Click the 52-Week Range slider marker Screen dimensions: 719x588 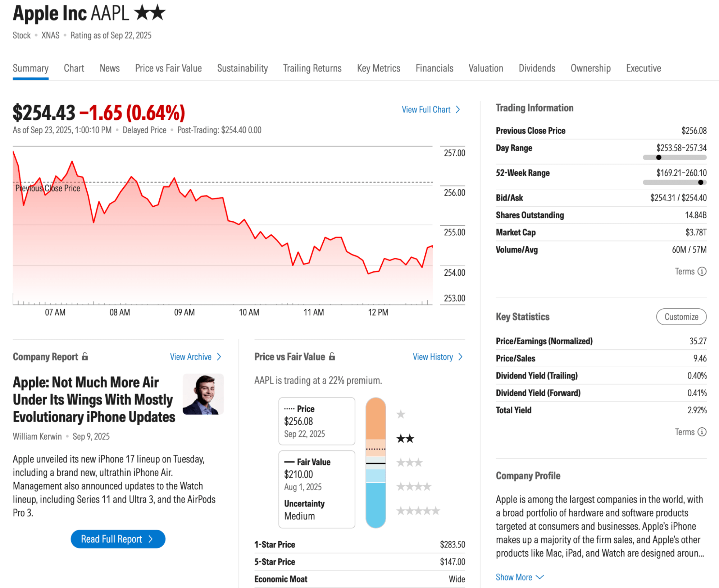tap(700, 182)
